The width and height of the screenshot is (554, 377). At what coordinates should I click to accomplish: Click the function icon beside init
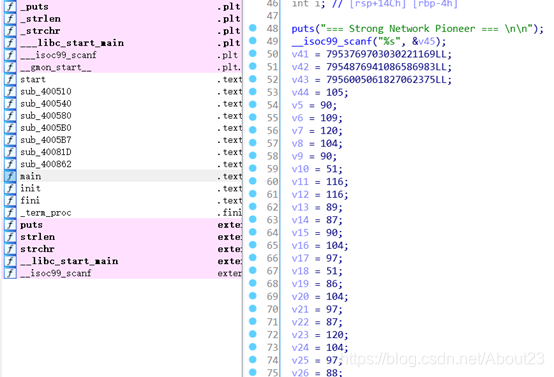(11, 188)
